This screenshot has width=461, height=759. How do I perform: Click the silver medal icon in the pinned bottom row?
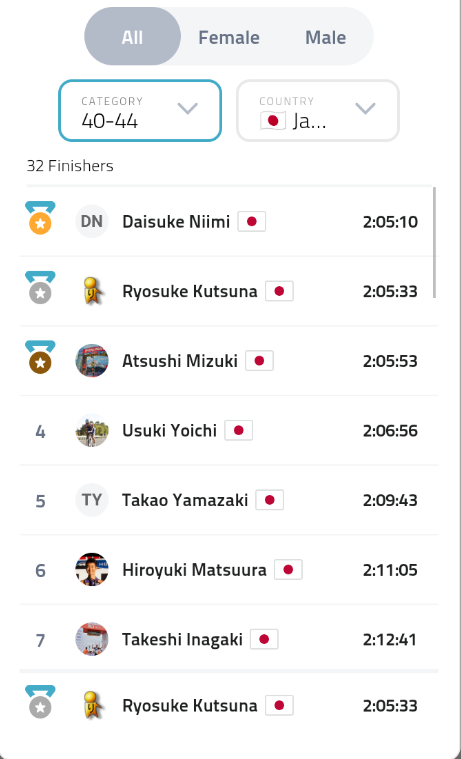tap(40, 702)
